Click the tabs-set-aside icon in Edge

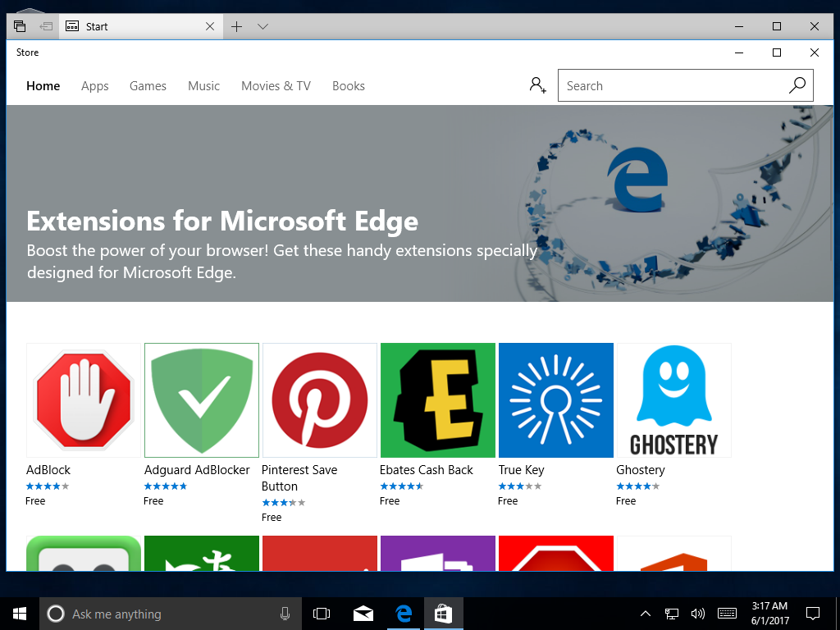pos(20,26)
